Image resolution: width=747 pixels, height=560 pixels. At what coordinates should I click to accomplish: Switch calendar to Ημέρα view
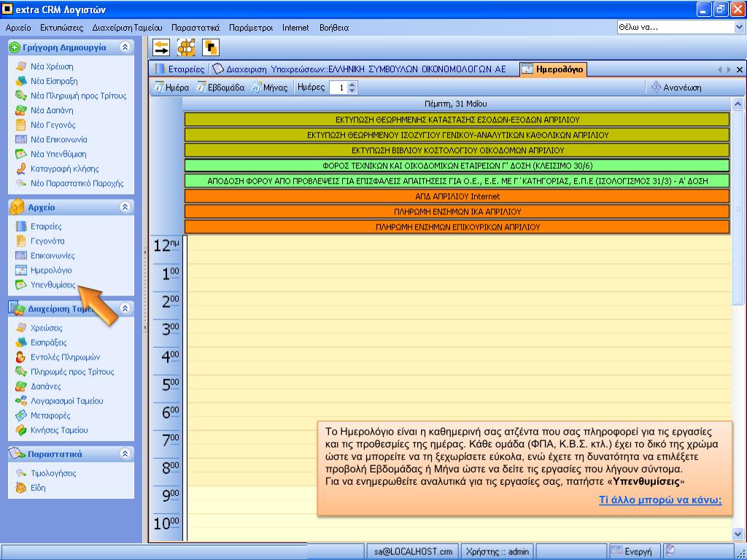tap(171, 87)
